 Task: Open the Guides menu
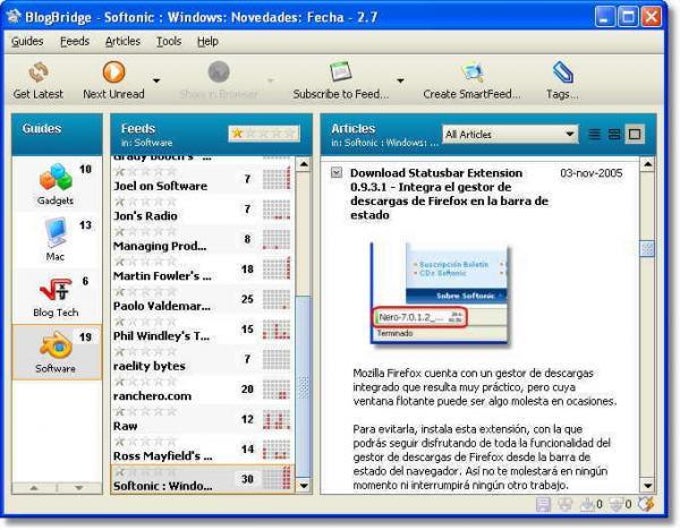pyautogui.click(x=27, y=41)
